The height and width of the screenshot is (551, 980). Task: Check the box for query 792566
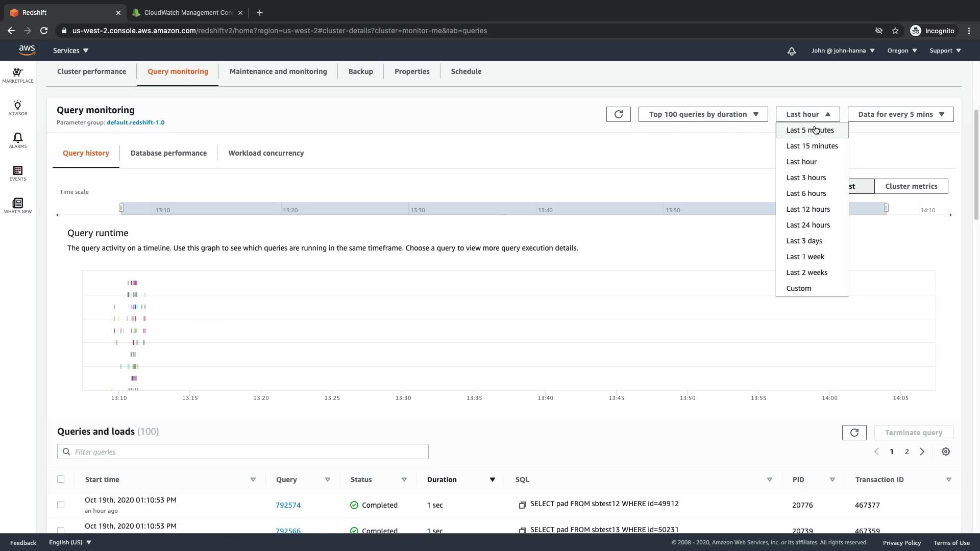(61, 530)
